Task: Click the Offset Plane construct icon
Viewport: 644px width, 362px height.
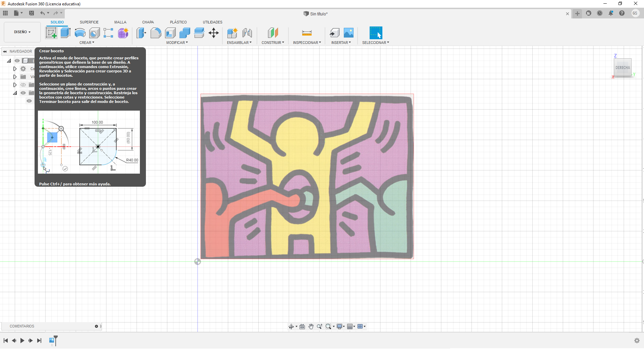Action: 273,33
